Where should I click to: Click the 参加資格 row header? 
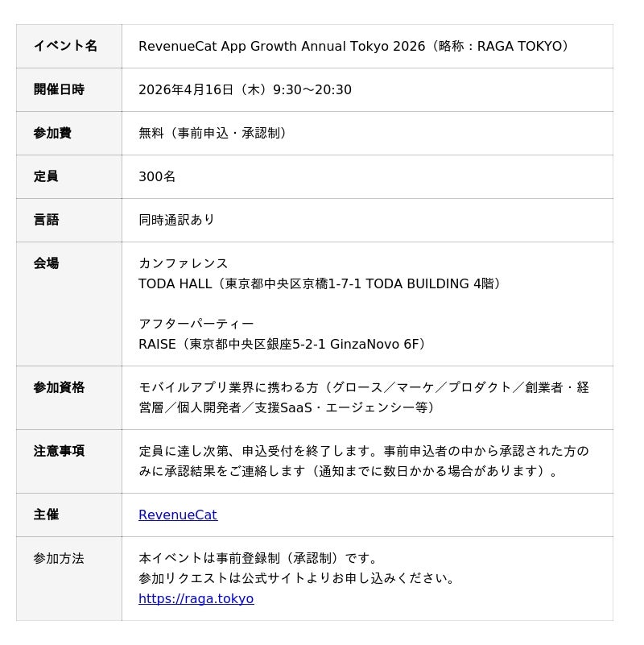[59, 387]
